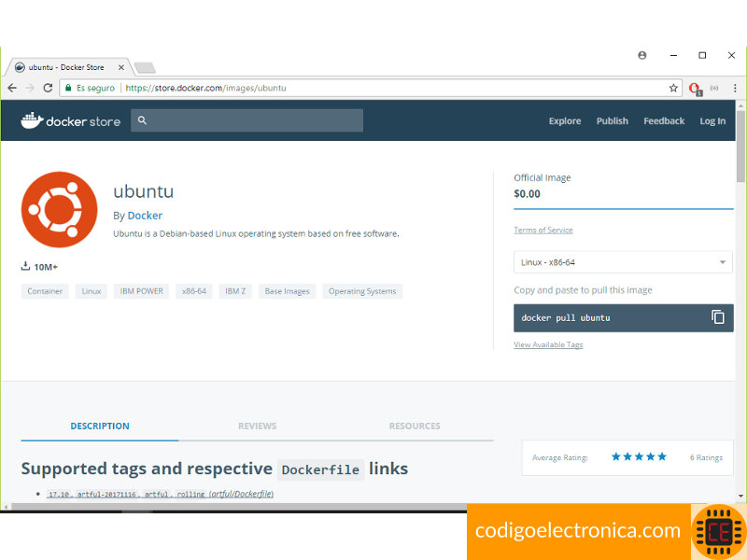The height and width of the screenshot is (560, 747).
Task: Click the browser forward arrow
Action: point(30,88)
